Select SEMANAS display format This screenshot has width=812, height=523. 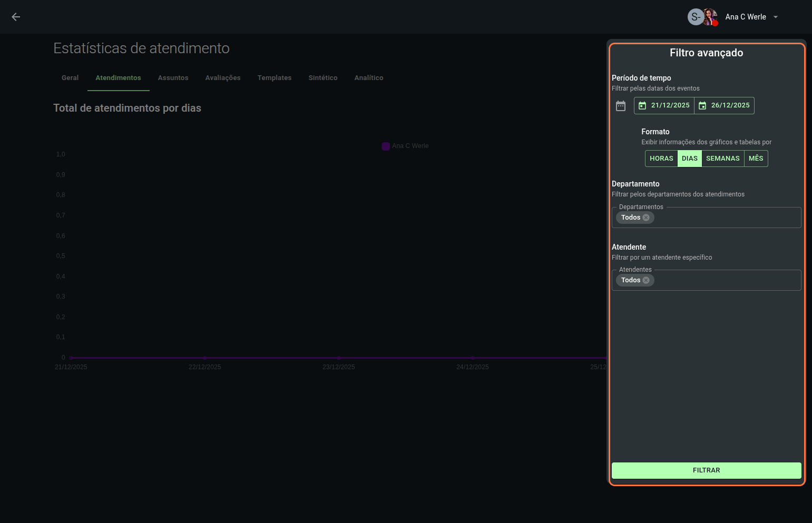click(722, 159)
